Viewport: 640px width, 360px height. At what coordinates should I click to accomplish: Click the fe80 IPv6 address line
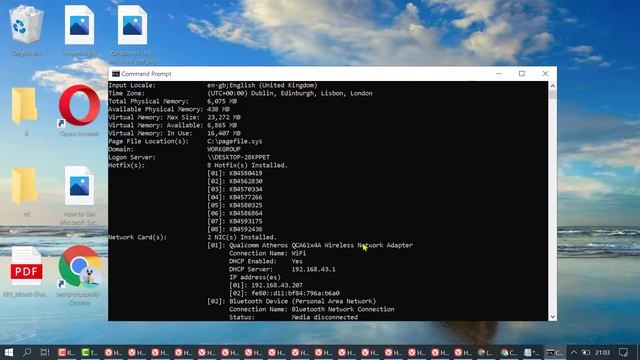(284, 293)
